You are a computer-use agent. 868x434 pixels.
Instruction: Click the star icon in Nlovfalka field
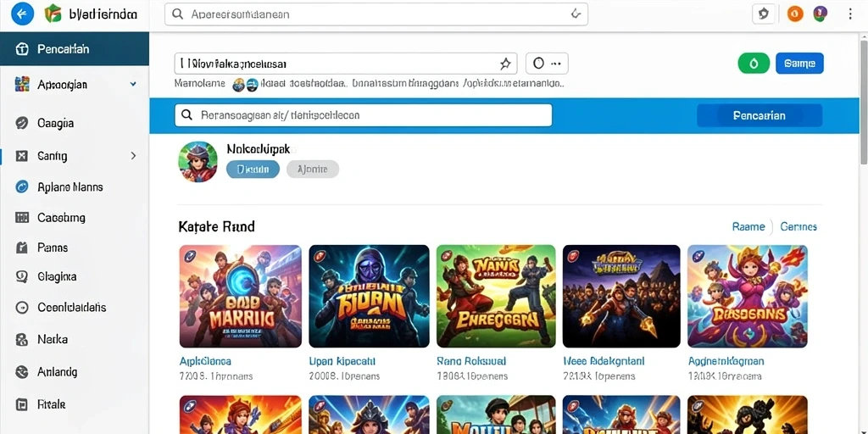coord(505,64)
